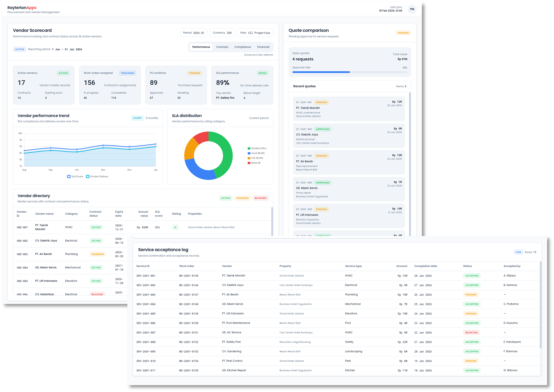Select the WARNING filter chip in Vendor directory
This screenshot has height=392, width=554.
point(242,198)
